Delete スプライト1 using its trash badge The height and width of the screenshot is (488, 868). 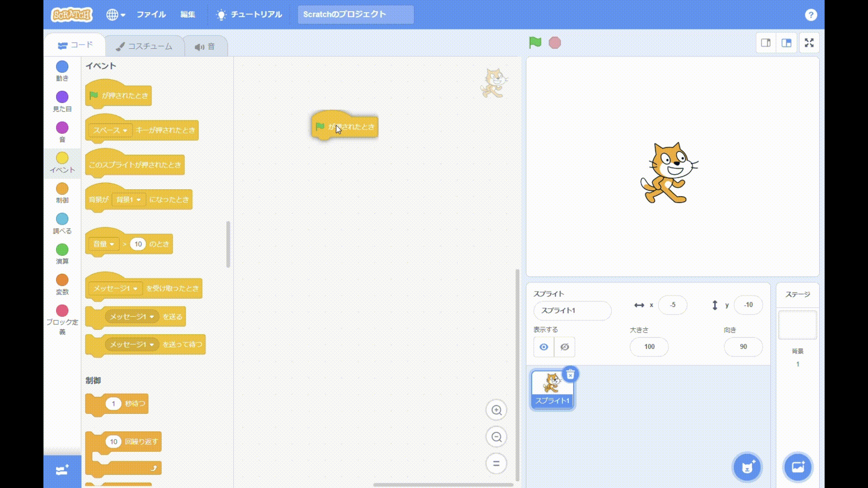(571, 374)
